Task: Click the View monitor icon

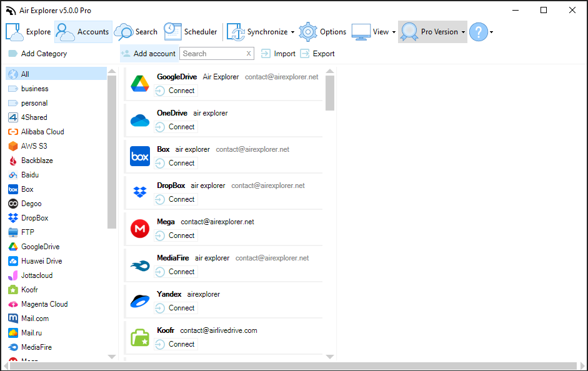Action: coord(361,32)
